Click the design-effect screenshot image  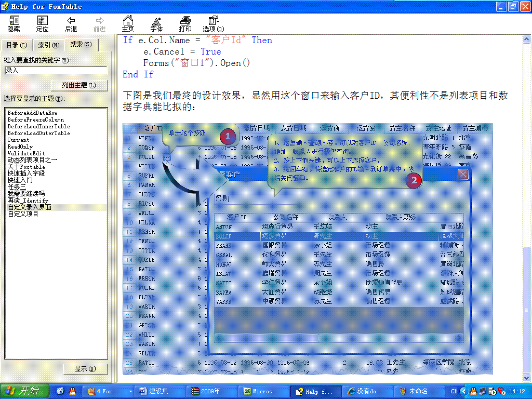(x=308, y=249)
